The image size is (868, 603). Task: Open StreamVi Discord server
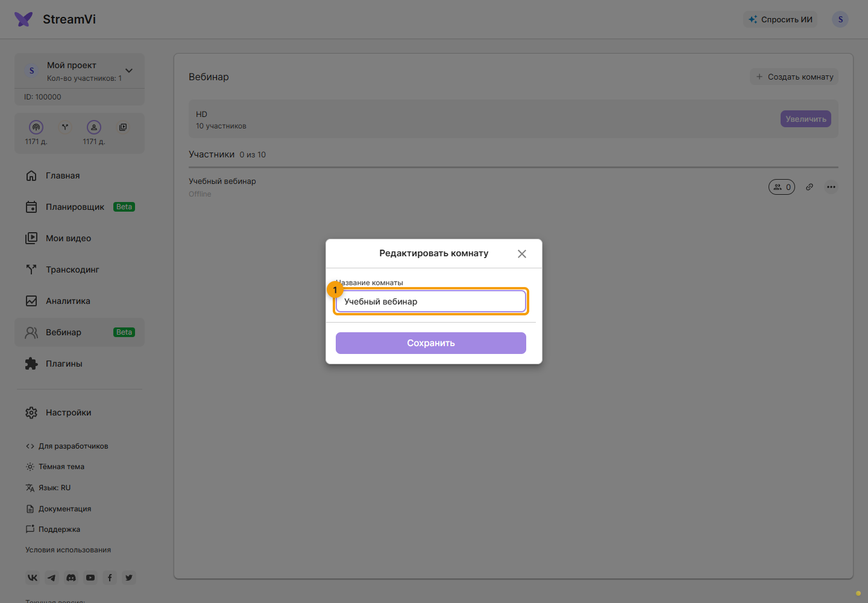(71, 578)
